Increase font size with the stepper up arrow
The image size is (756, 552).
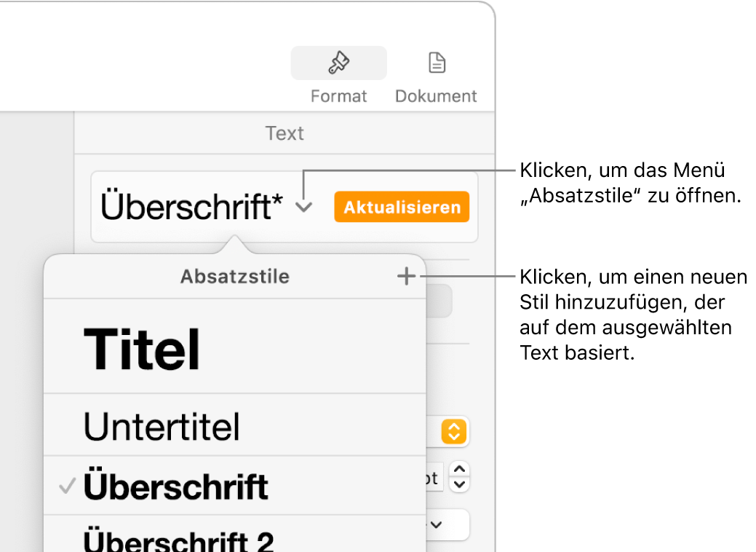(459, 469)
